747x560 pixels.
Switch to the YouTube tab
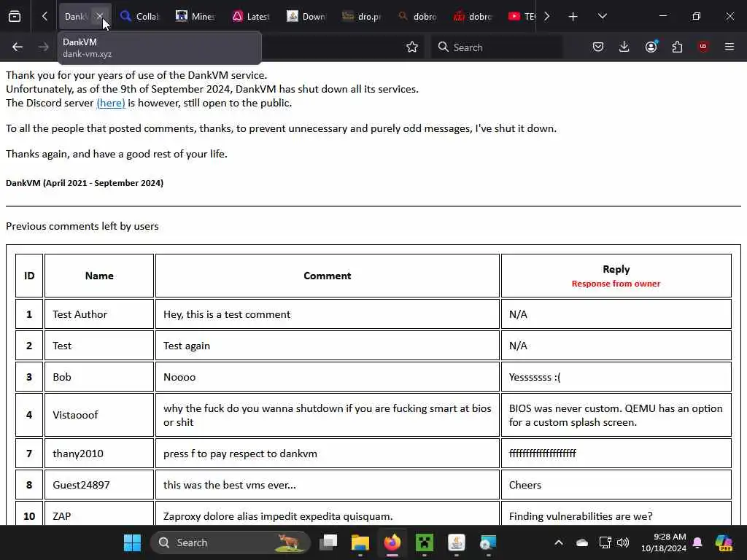point(522,16)
